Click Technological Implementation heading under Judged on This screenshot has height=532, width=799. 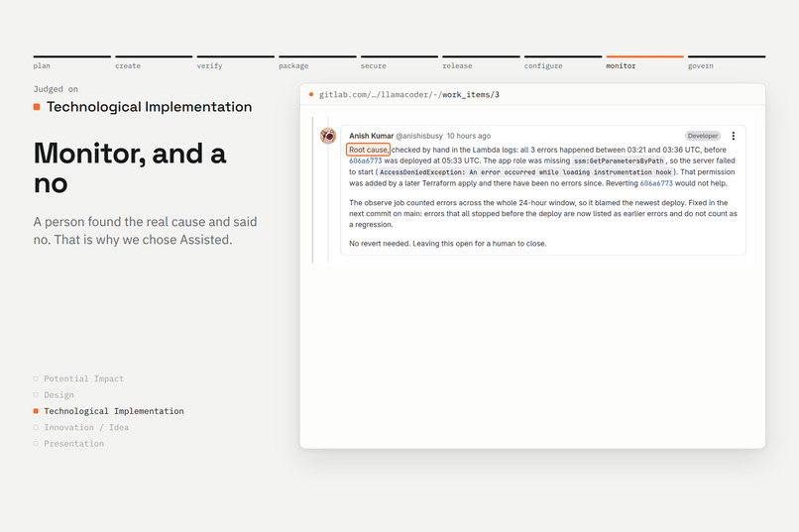tap(149, 107)
